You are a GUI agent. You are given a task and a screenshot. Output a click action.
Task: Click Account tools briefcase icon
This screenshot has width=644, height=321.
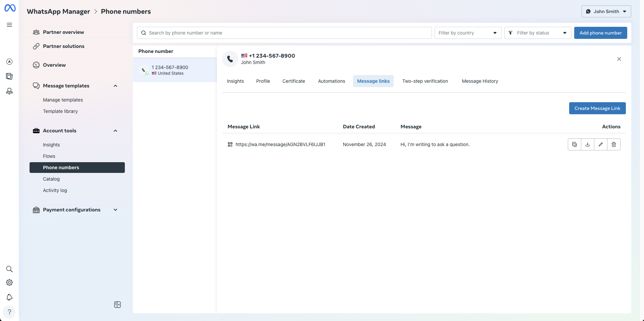coord(36,131)
